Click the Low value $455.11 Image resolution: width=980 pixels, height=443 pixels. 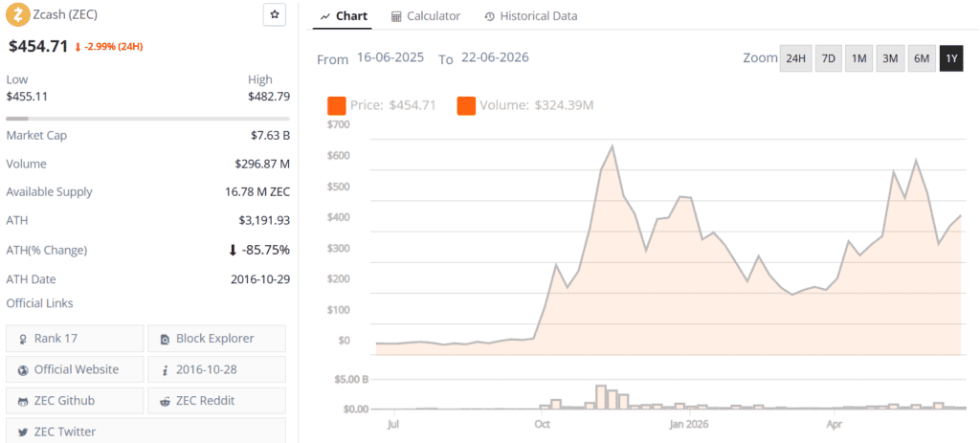(x=27, y=97)
